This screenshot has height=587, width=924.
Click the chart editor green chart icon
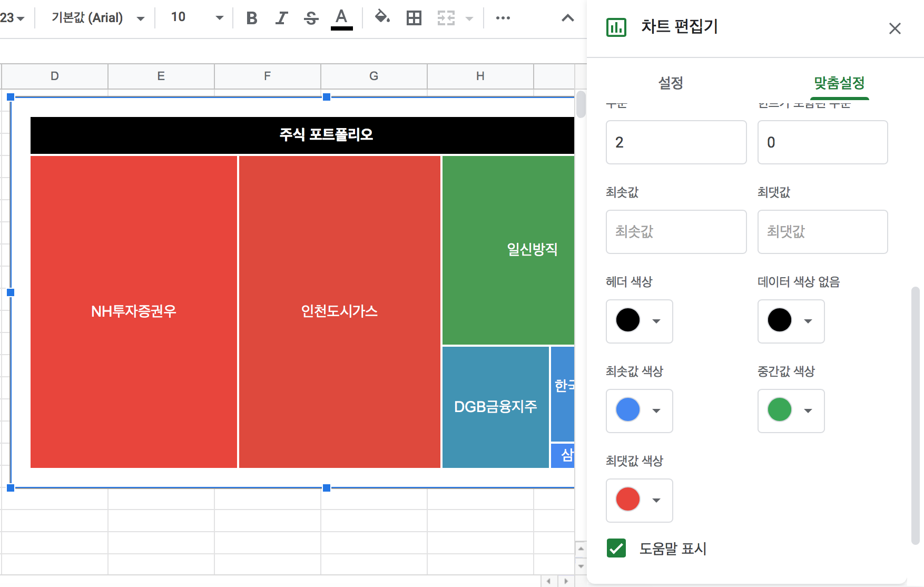click(616, 27)
